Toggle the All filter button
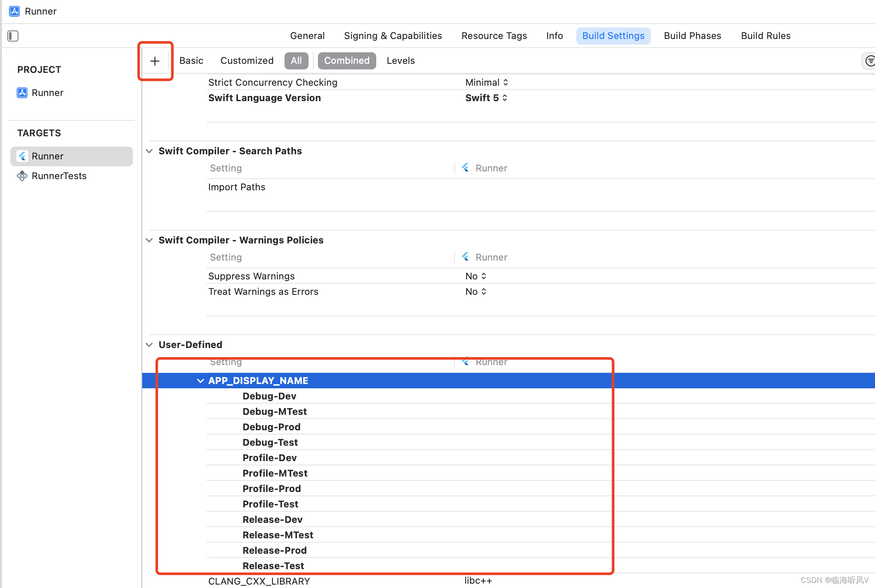This screenshot has height=588, width=875. [296, 60]
